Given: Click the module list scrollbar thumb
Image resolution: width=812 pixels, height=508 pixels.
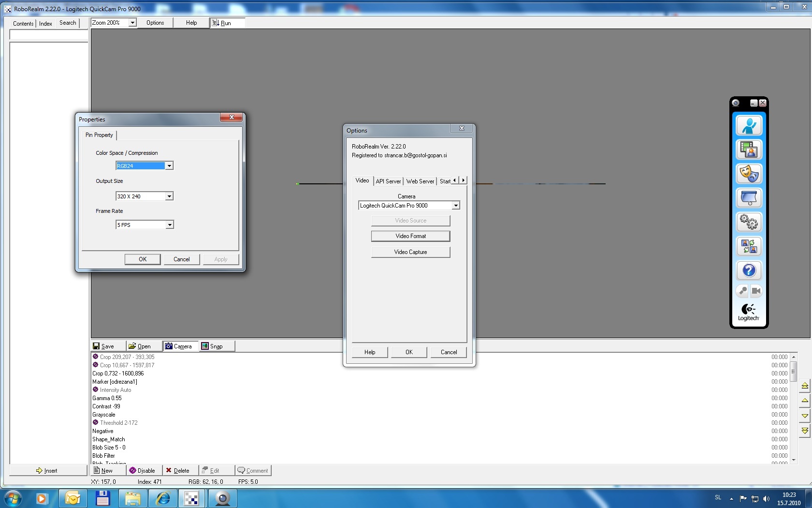Looking at the screenshot, I should pos(793,372).
